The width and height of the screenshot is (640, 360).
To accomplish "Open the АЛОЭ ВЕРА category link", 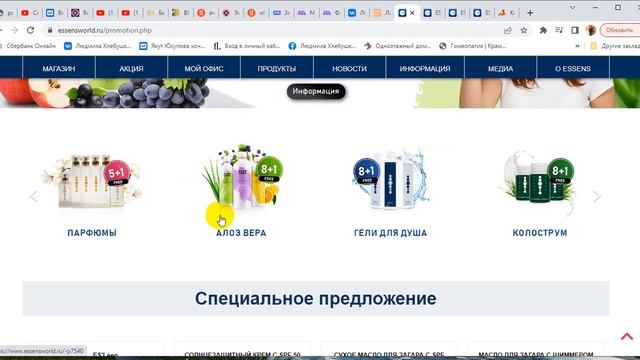I will tap(241, 233).
